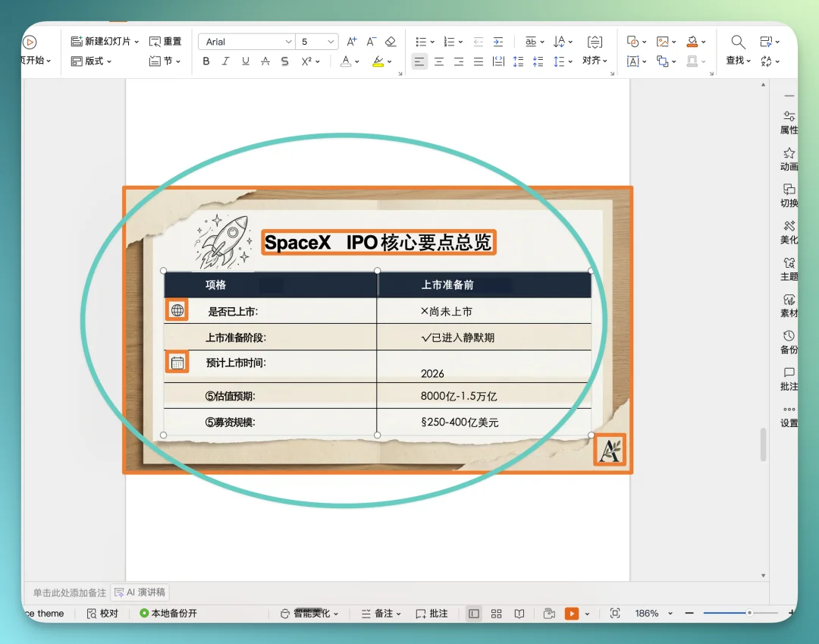Open the 动画 animation panel

click(789, 160)
